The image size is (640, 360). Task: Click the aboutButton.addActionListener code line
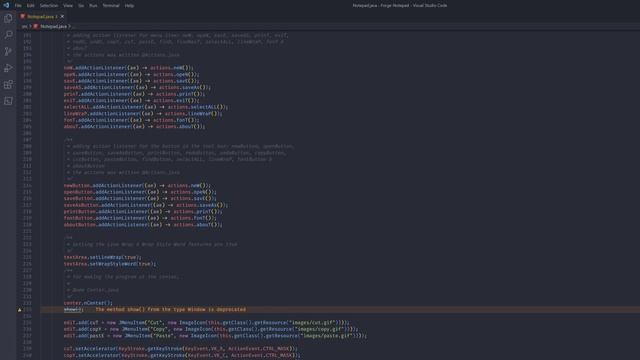pyautogui.click(x=143, y=224)
